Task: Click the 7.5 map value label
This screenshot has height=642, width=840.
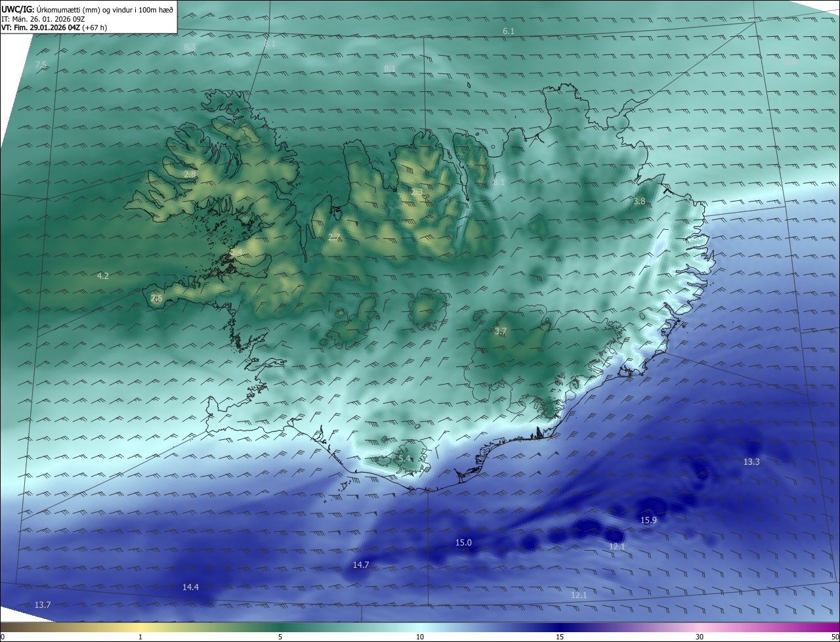Action: 41,64
